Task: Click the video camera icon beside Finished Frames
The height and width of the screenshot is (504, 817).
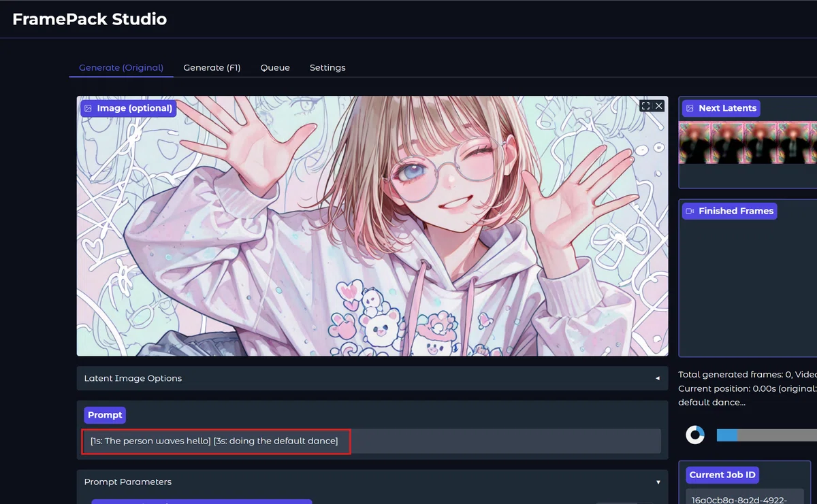Action: coord(690,211)
